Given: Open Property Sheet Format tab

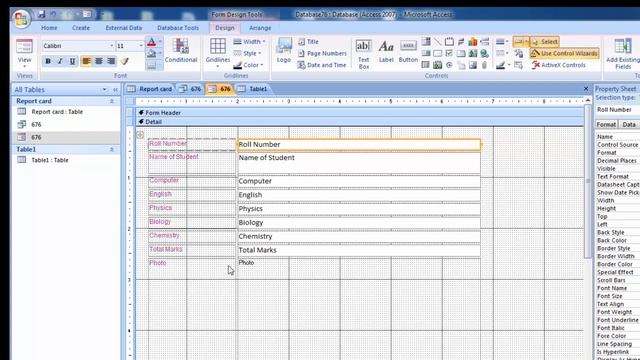Looking at the screenshot, I should click(606, 124).
